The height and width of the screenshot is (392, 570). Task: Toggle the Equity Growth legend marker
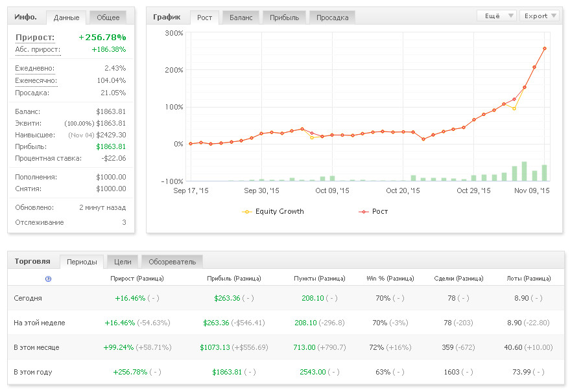[x=246, y=211]
